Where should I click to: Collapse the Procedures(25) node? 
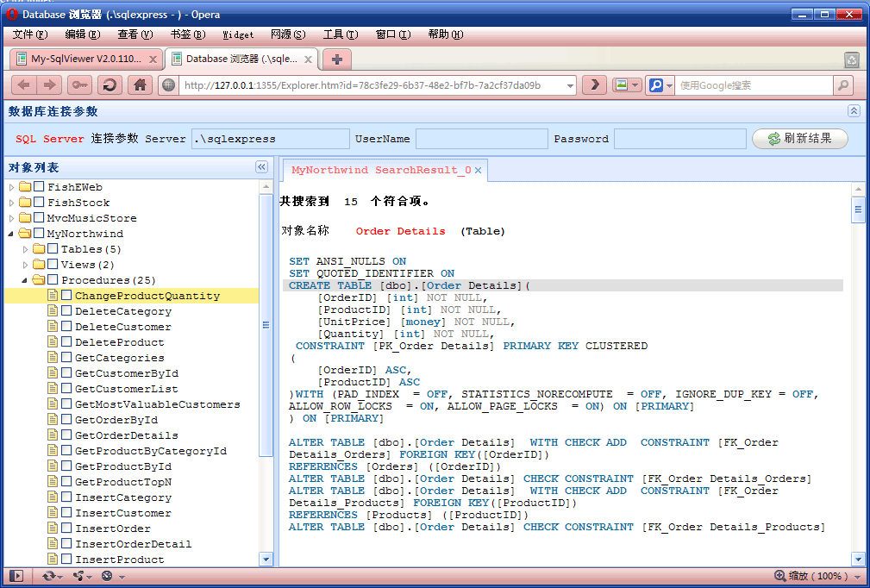pos(25,281)
